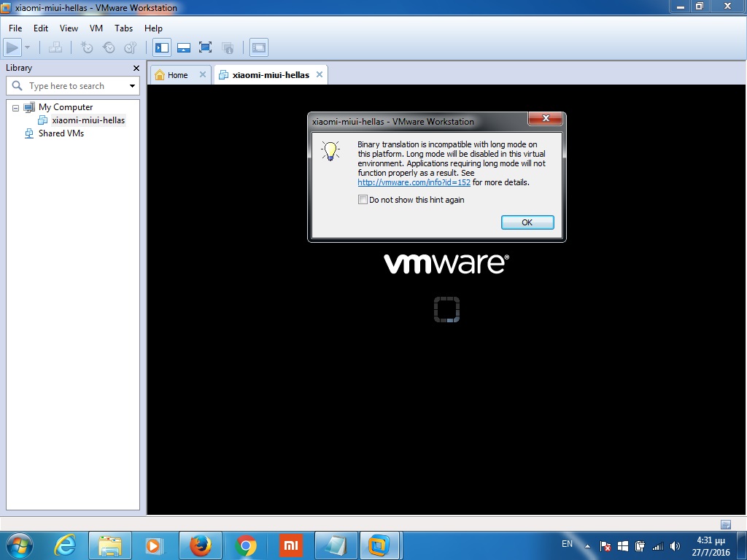
Task: Click the VMware Workstation taskbar icon
Action: tap(379, 545)
